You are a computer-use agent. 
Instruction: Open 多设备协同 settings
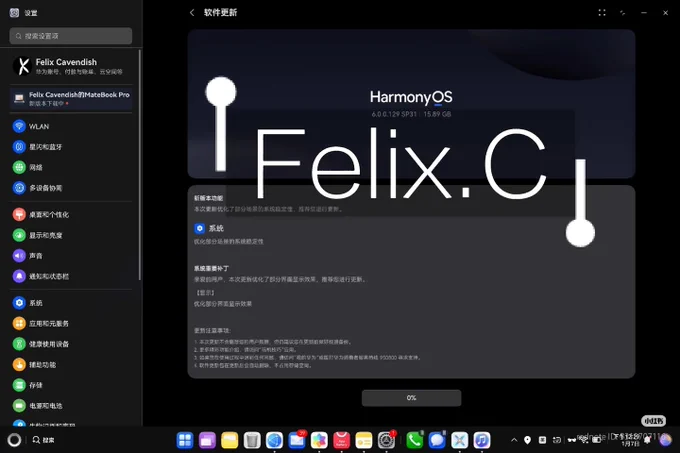click(71, 188)
